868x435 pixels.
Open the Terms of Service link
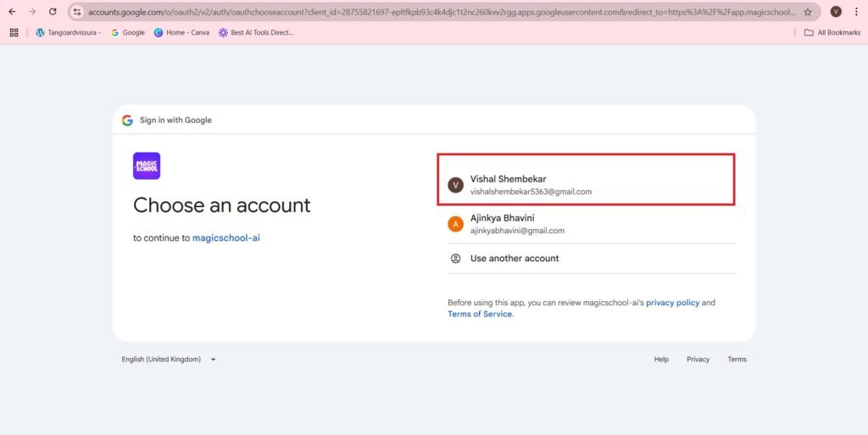point(480,314)
